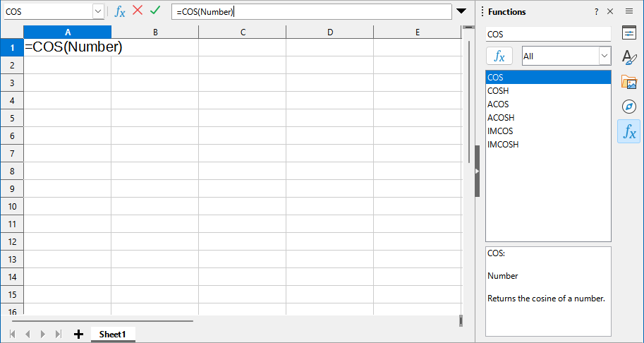The width and height of the screenshot is (644, 343).
Task: Click the Functions sidebar grip dots
Action: 482,11
